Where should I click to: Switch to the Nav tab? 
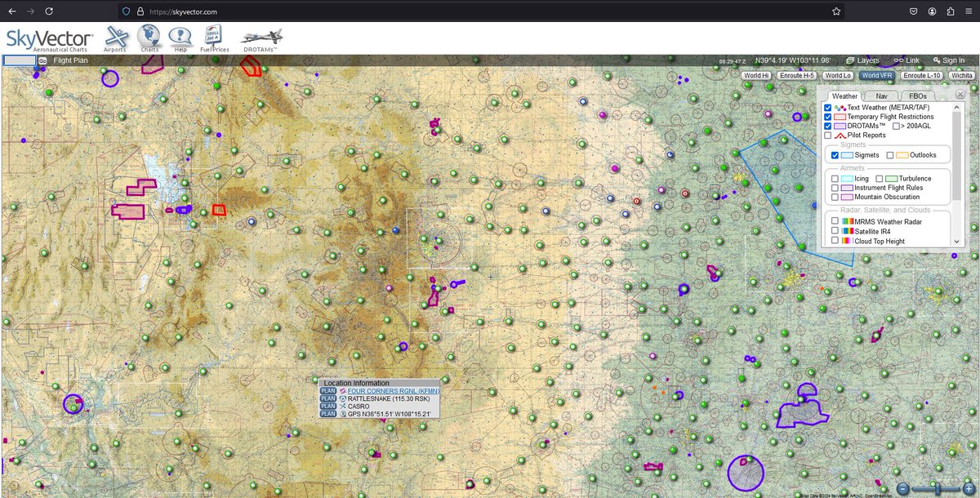881,96
